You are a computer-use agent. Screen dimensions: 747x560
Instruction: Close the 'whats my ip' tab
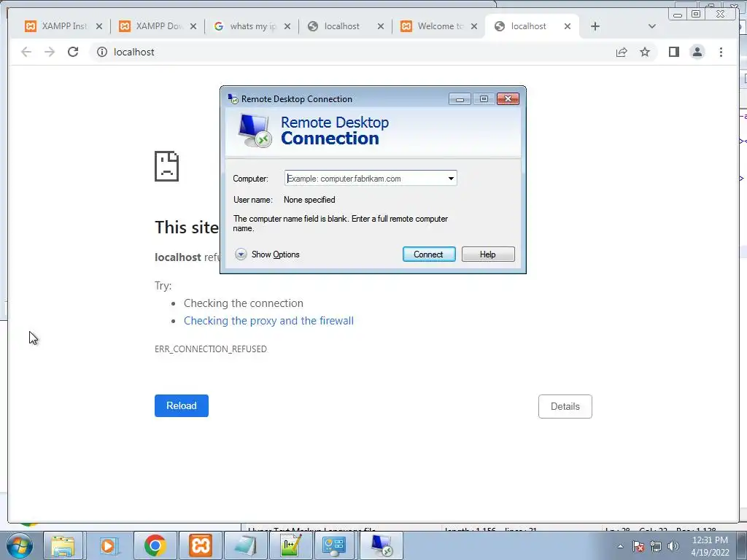(287, 27)
